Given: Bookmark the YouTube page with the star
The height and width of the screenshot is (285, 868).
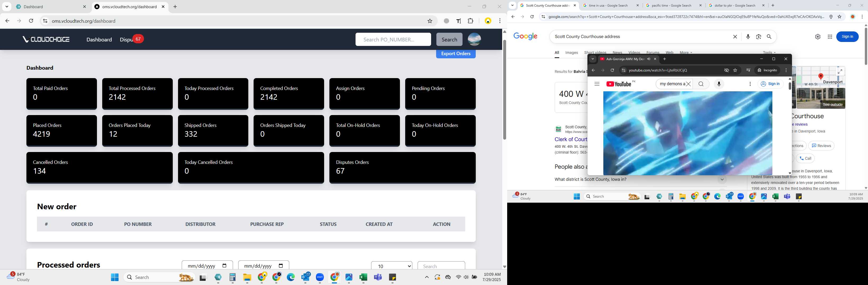Looking at the screenshot, I should tap(735, 70).
